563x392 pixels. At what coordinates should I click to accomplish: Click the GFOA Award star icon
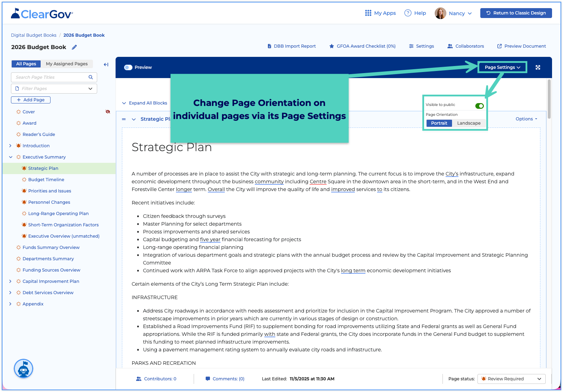pos(332,46)
